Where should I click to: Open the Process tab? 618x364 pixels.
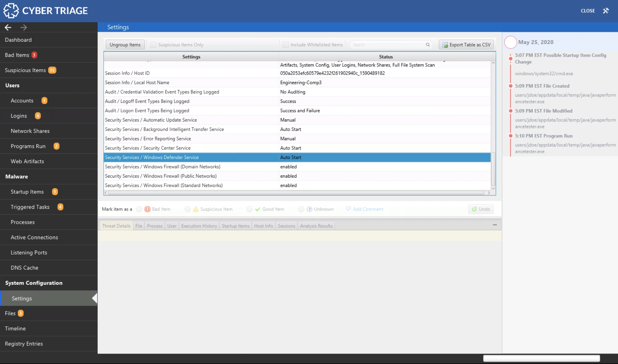(x=154, y=226)
